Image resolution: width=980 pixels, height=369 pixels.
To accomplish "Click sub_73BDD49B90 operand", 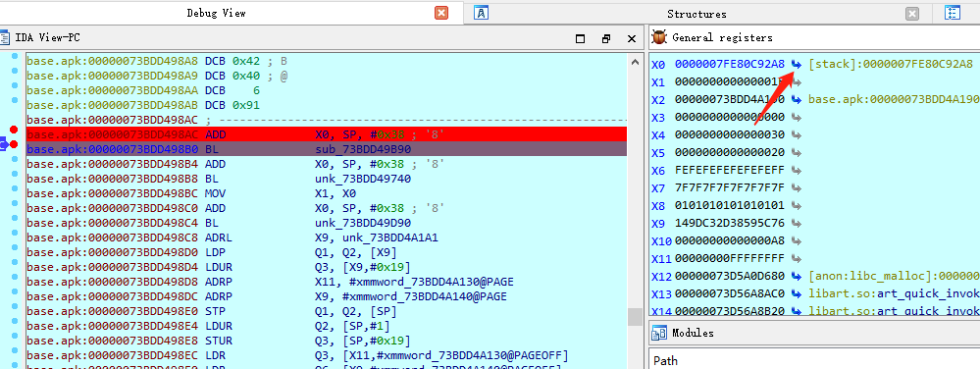I will [363, 149].
